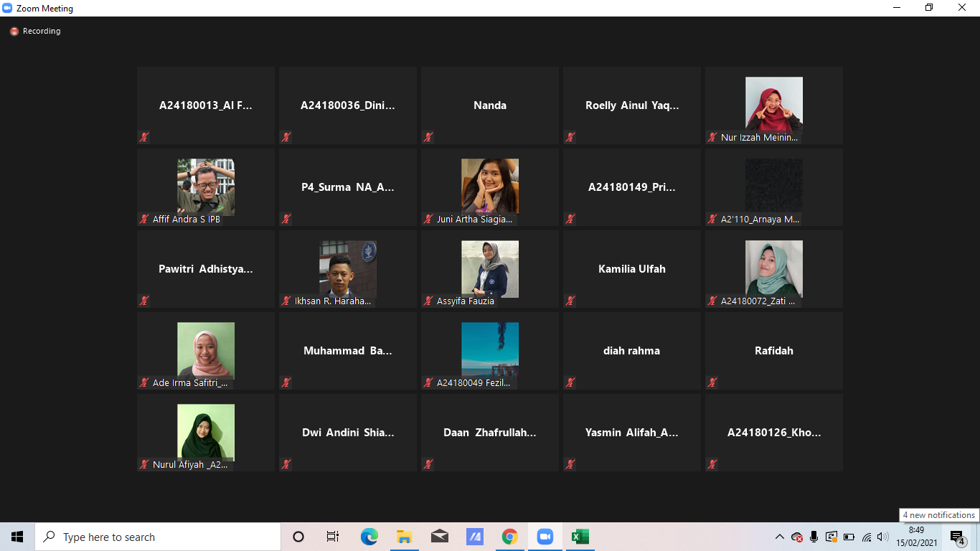Select Juni Artha Siagian's participant tile
980x551 pixels.
[x=490, y=187]
